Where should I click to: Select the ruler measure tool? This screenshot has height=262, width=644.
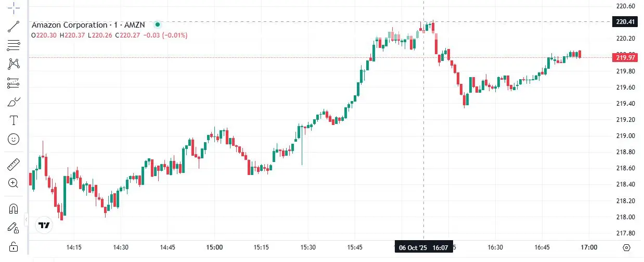[14, 165]
